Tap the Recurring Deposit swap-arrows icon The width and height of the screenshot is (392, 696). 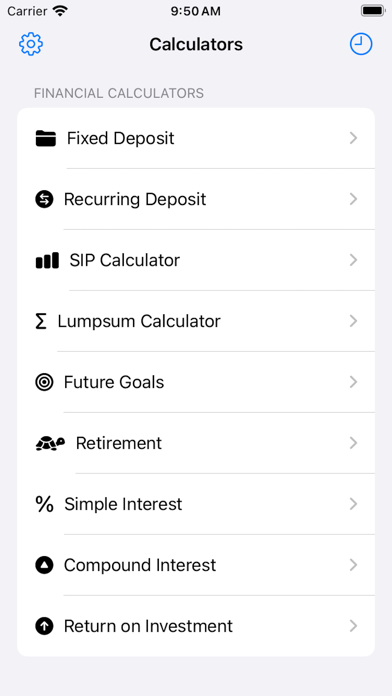pyautogui.click(x=44, y=199)
